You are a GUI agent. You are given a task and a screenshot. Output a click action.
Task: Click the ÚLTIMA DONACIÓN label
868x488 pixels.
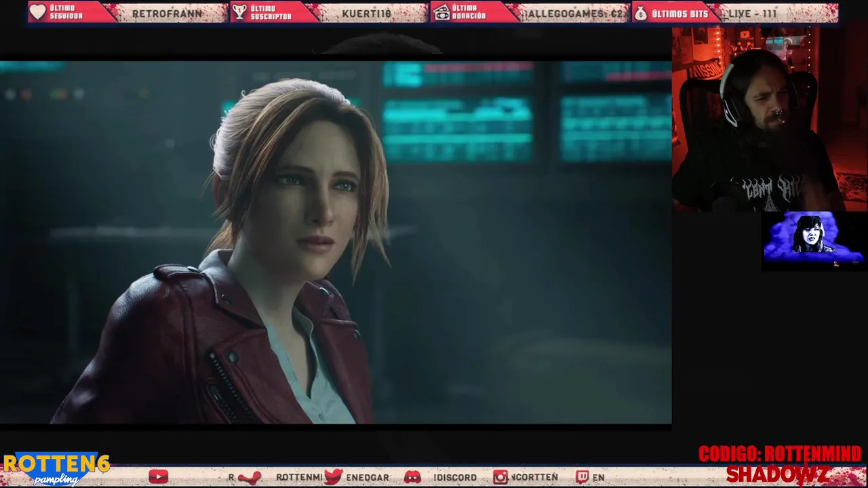(470, 12)
